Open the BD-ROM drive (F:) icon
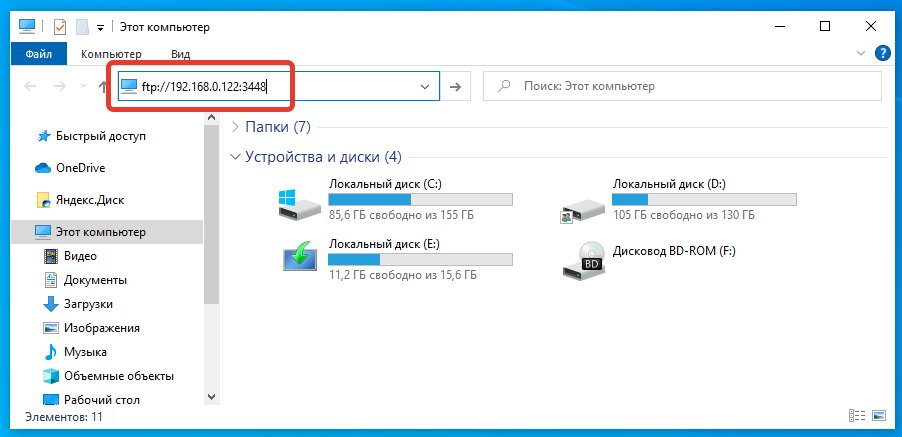 point(583,258)
